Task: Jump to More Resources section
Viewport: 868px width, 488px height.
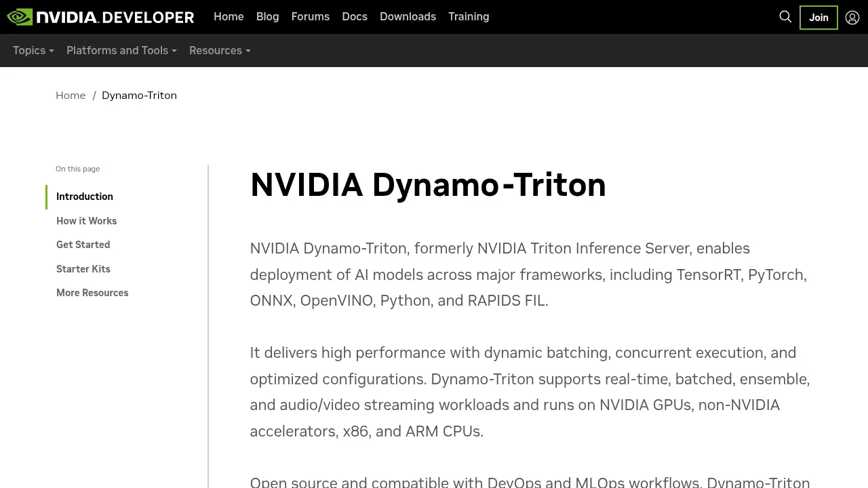Action: (92, 293)
